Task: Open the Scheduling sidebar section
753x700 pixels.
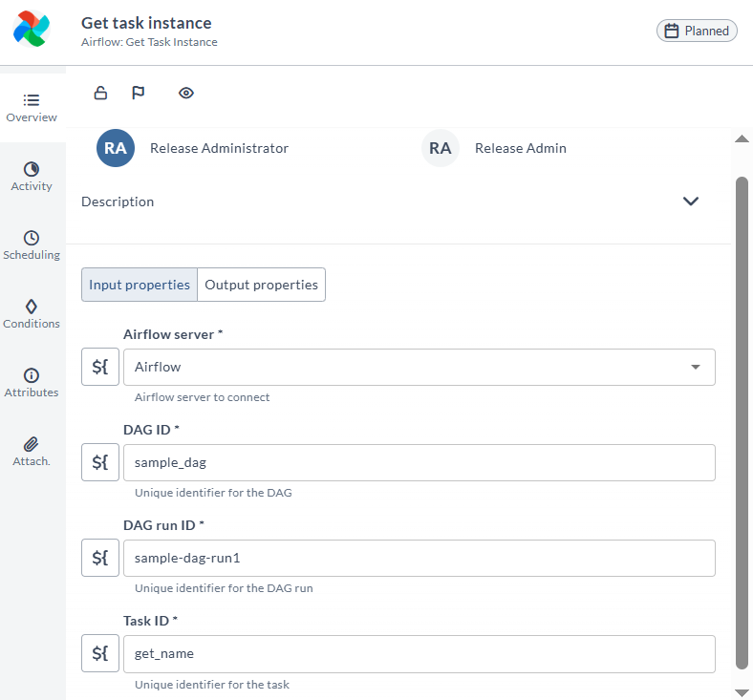Action: tap(32, 245)
